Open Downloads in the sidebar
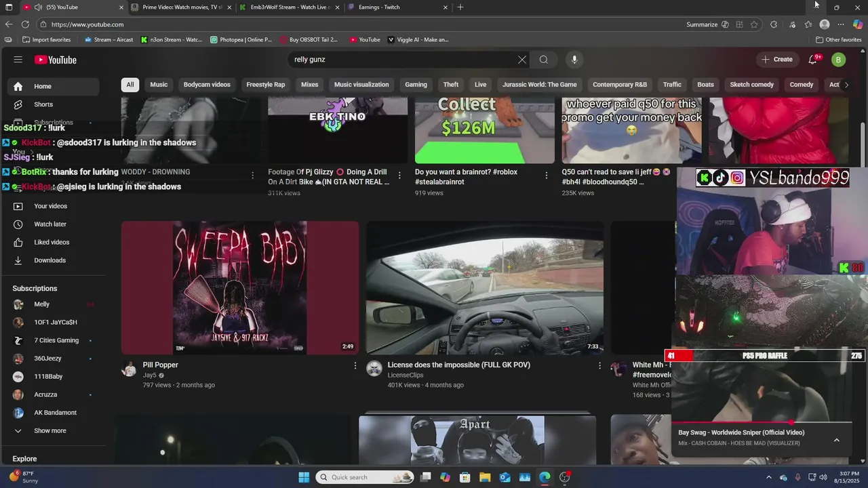868x488 pixels. click(x=53, y=260)
